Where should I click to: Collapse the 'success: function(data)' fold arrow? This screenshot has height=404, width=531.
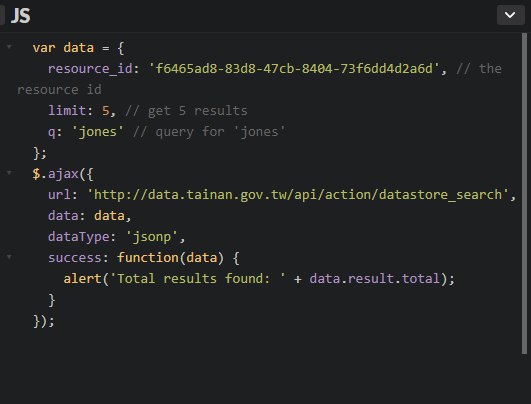9,257
